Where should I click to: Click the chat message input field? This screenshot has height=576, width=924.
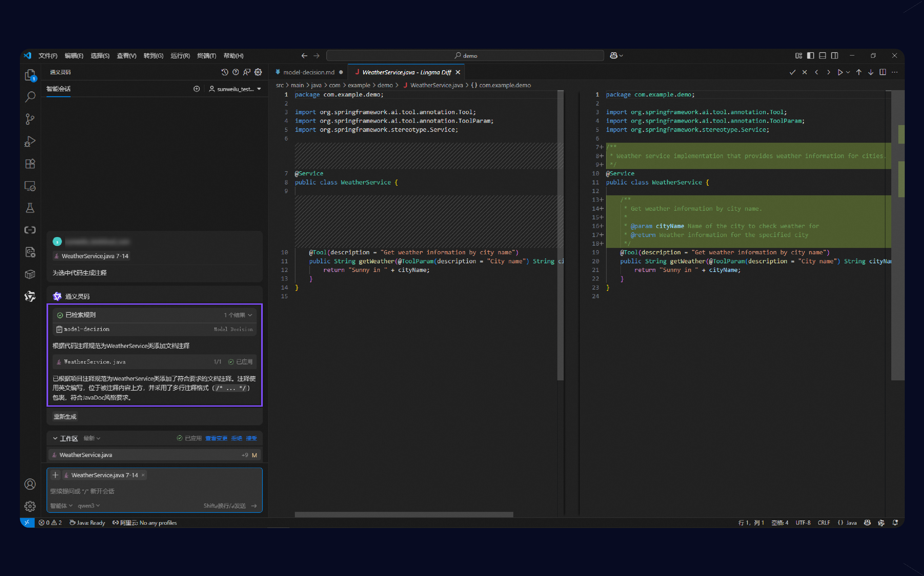coord(154,491)
